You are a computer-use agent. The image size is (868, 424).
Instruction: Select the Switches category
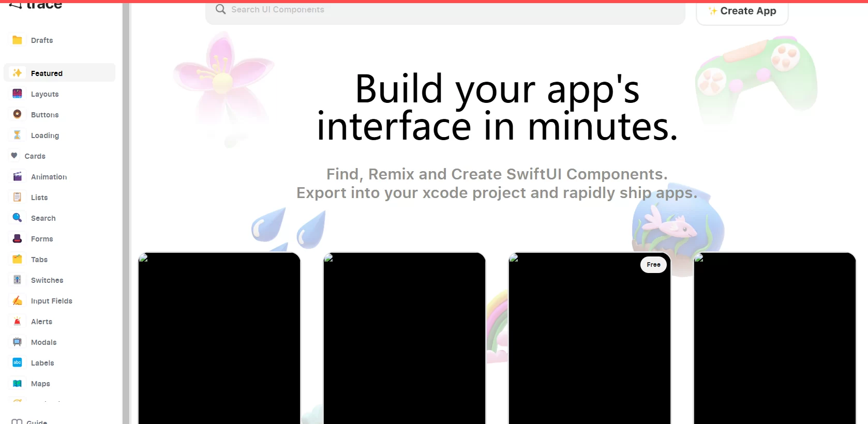tap(47, 280)
